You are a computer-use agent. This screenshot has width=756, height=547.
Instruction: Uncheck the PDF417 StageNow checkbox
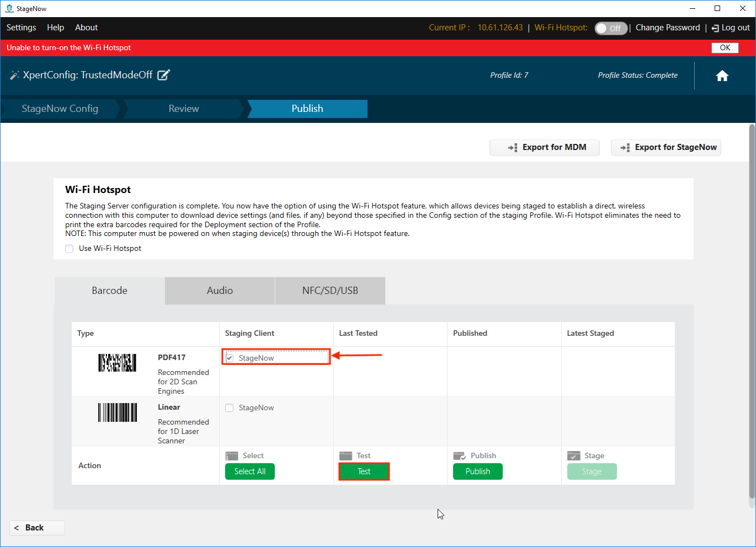pyautogui.click(x=230, y=358)
